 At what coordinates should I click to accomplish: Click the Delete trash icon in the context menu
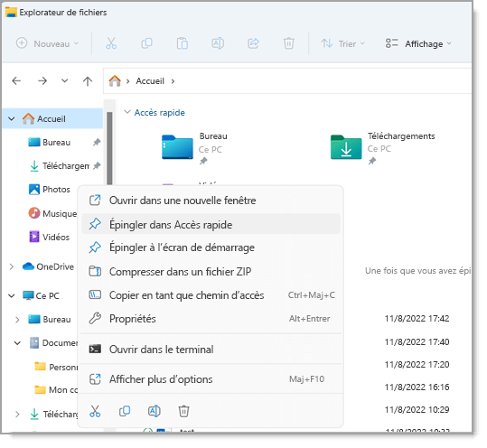(183, 411)
